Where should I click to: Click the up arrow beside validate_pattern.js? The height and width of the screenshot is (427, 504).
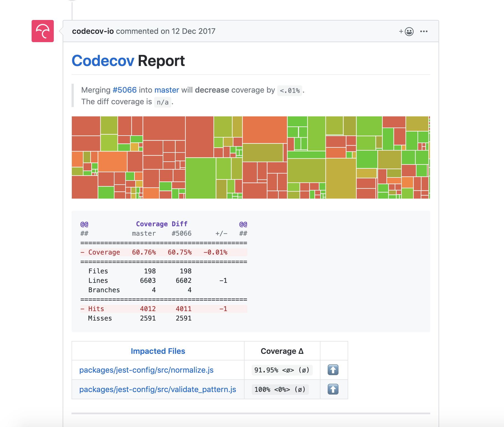334,389
